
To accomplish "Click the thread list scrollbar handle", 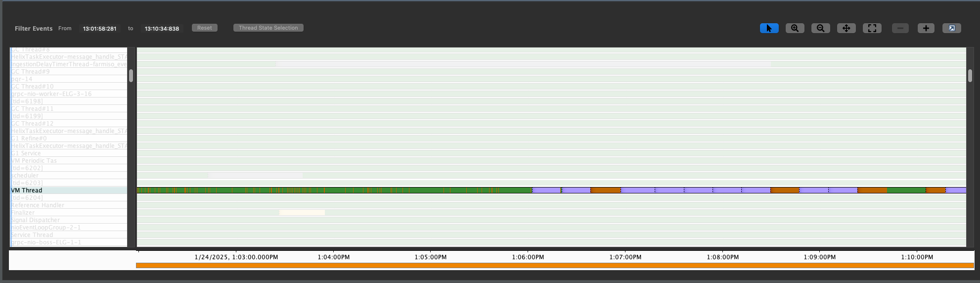I will coord(131,76).
